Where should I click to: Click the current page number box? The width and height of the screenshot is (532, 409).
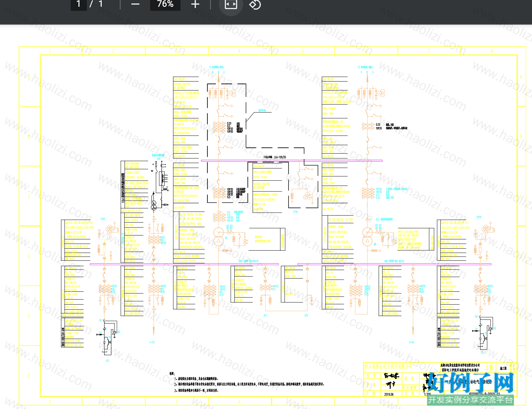pyautogui.click(x=78, y=4)
